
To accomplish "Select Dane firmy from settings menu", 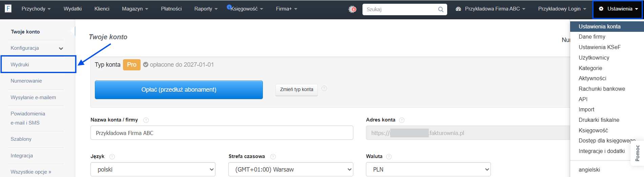I will click(592, 37).
